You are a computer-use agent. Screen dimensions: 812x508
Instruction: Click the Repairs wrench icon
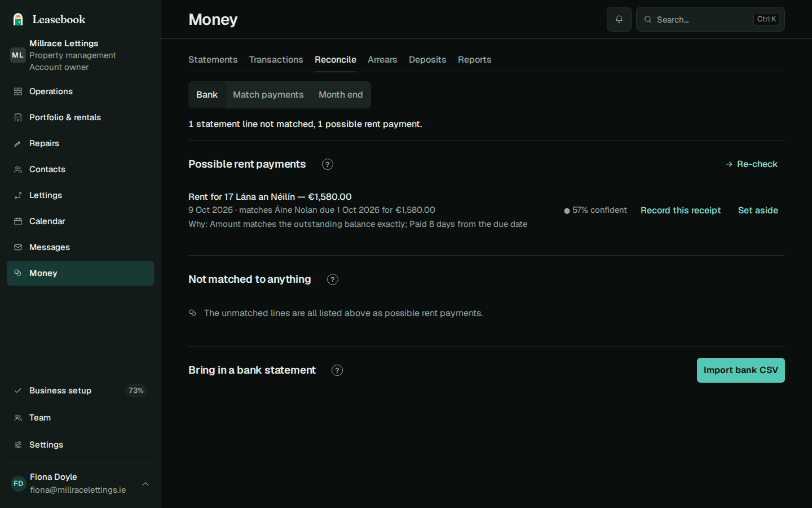pyautogui.click(x=18, y=143)
